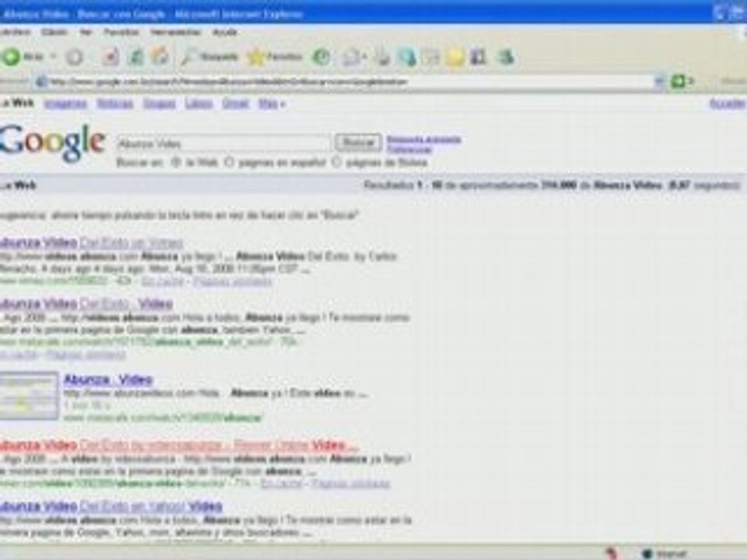This screenshot has height=560, width=747.
Task: Open the Ayuda menu
Action: (x=224, y=32)
